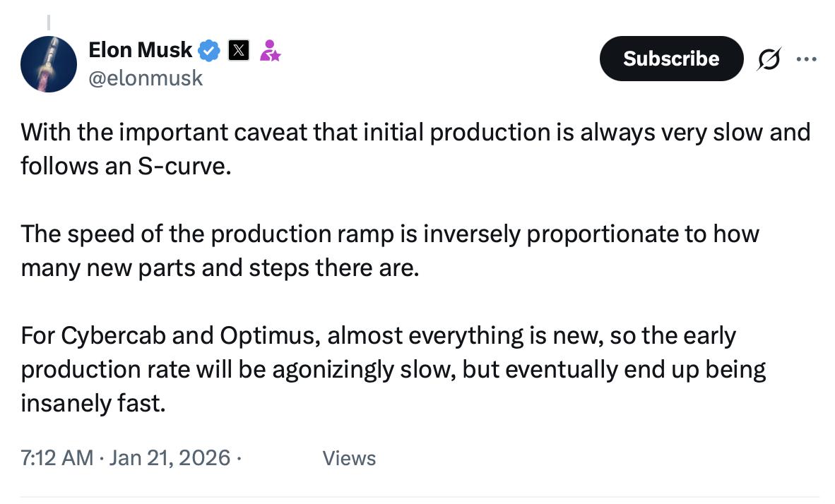Click the Views count label
This screenshot has width=835, height=504.
[x=349, y=459]
